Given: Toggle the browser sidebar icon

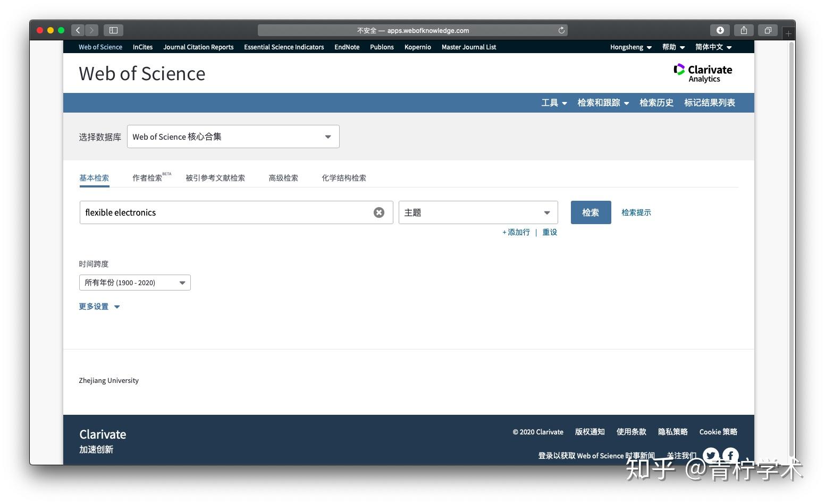Looking at the screenshot, I should click(x=113, y=30).
